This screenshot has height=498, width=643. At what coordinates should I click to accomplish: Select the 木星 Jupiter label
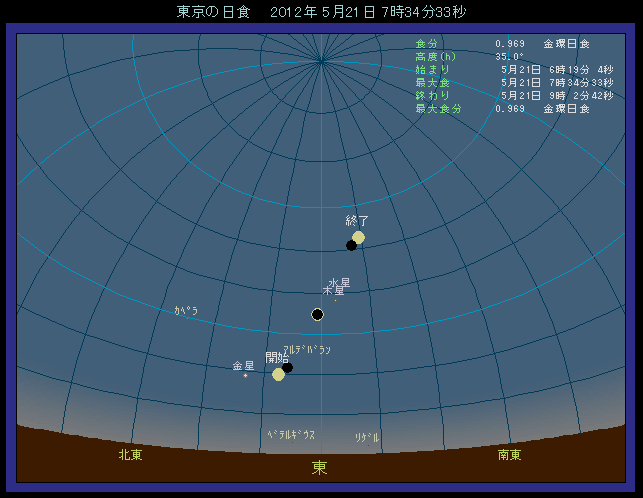pos(333,291)
